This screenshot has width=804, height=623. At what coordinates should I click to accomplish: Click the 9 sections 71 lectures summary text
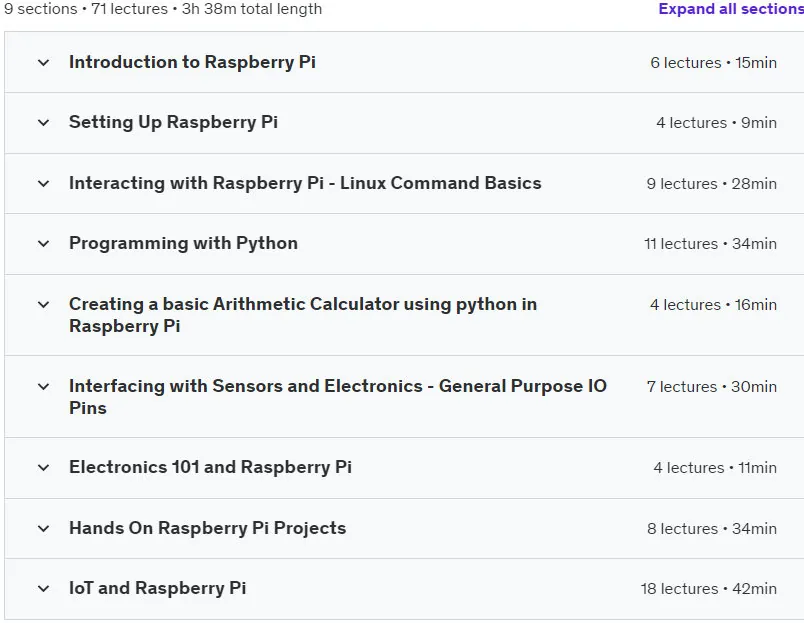[163, 9]
